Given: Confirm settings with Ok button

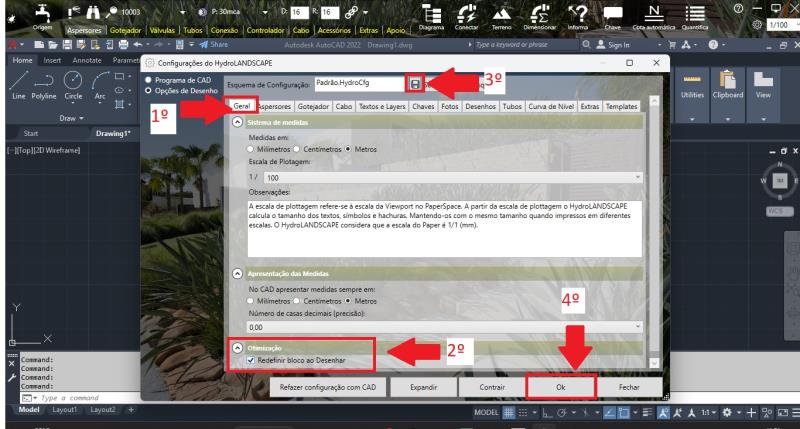Looking at the screenshot, I should (x=561, y=387).
